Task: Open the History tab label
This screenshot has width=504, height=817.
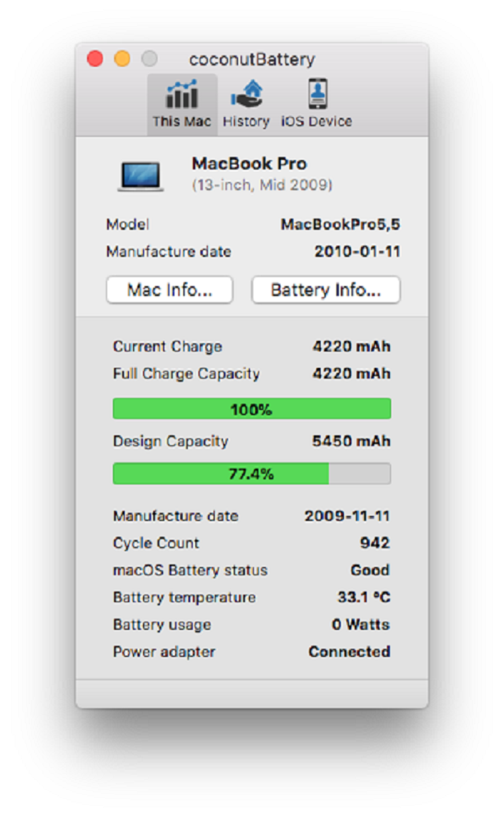Action: (246, 122)
